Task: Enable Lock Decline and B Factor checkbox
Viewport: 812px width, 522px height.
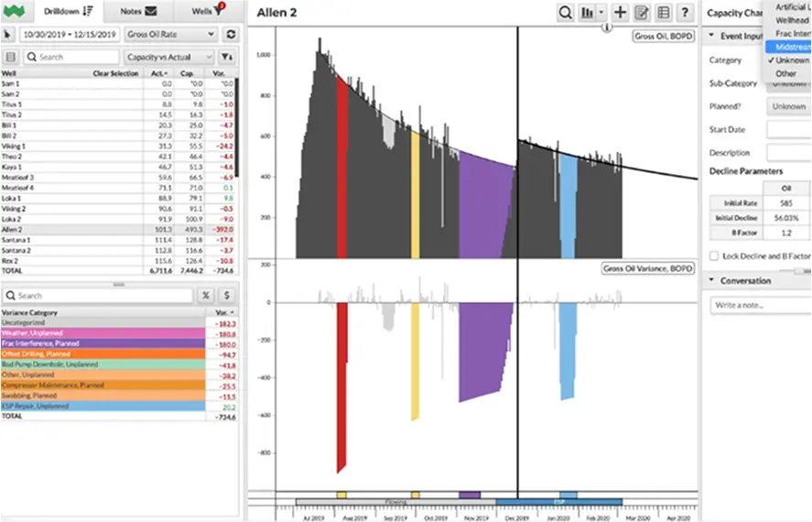Action: coord(714,256)
